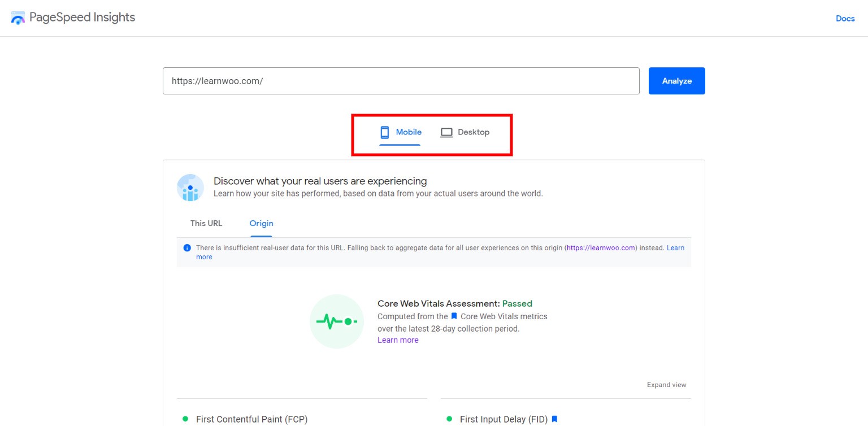Screen dimensions: 868x426
Task: Click First Input Delay (FID) metric
Action: pos(504,419)
